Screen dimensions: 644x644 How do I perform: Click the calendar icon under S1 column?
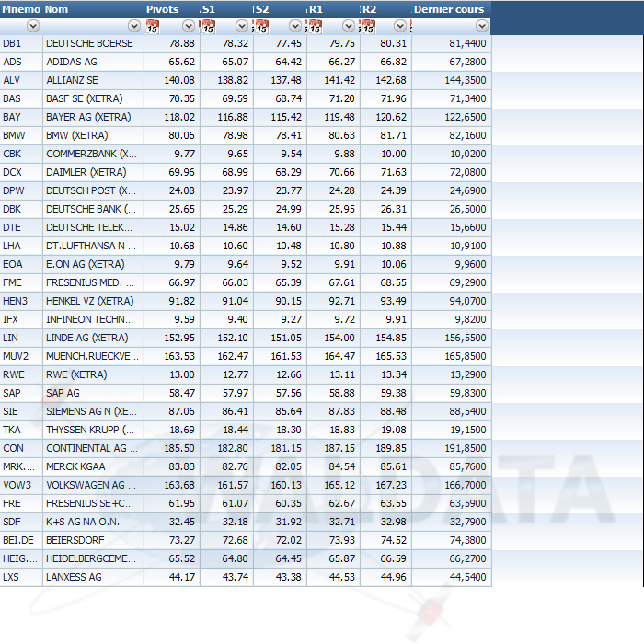[208, 27]
